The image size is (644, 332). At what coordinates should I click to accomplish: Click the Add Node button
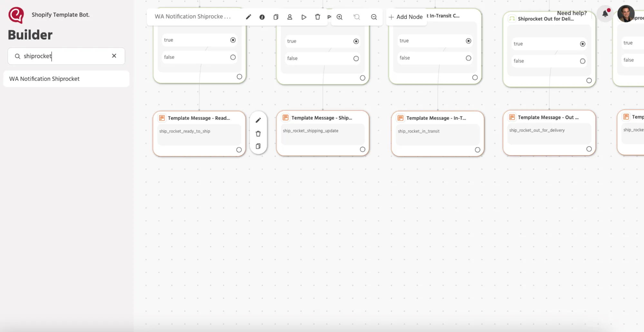pyautogui.click(x=406, y=17)
